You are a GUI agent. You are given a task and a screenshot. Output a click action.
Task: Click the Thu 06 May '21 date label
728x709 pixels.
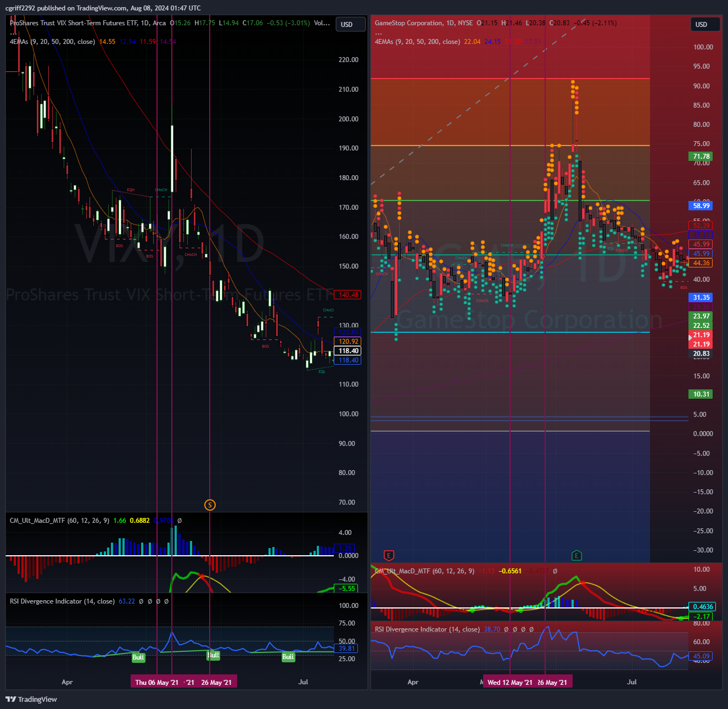(157, 682)
